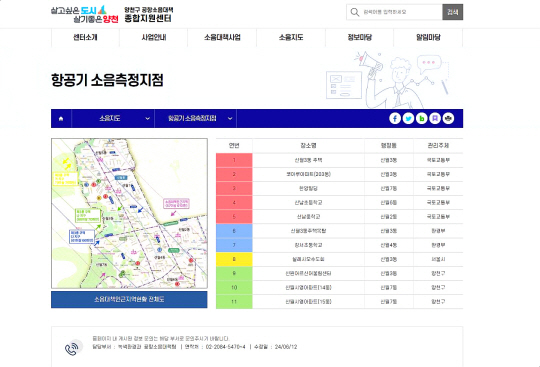
Task: Open the noise measurement points map image
Action: (129, 213)
